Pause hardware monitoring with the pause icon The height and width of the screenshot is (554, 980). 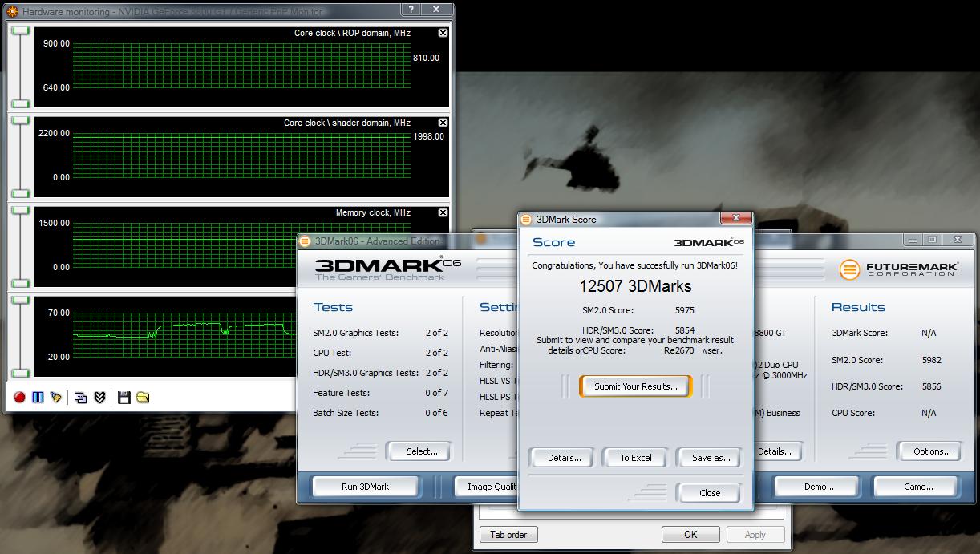tap(38, 397)
